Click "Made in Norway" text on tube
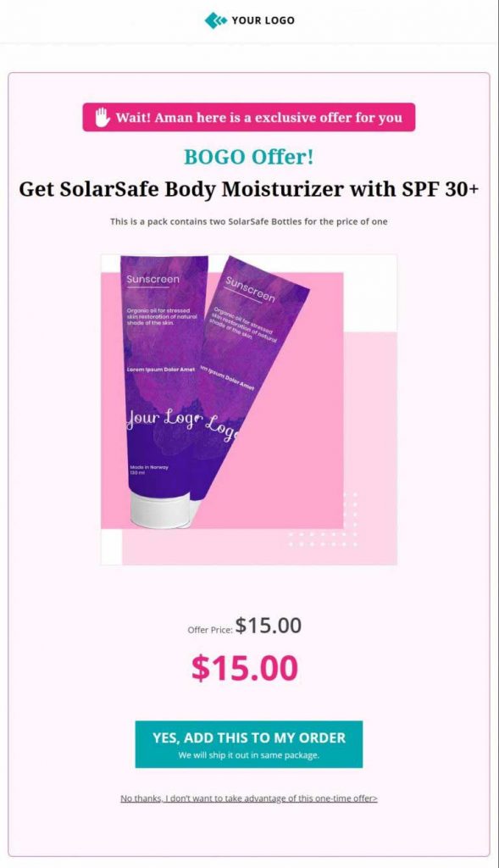Image resolution: width=499 pixels, height=868 pixels. coord(149,467)
